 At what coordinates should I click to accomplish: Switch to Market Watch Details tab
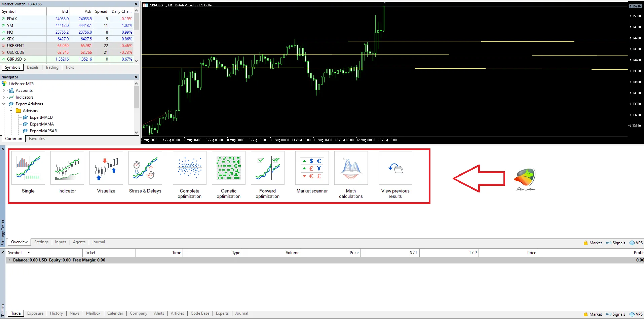(x=33, y=67)
